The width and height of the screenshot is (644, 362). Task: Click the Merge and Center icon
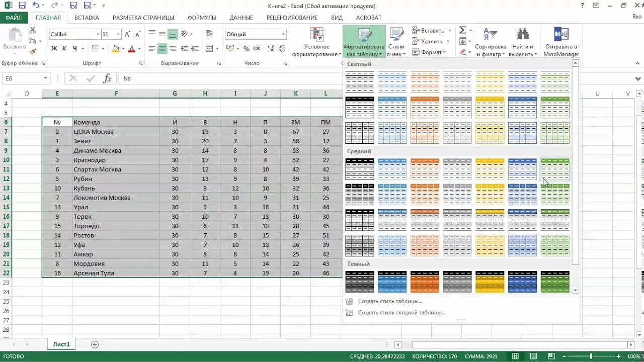(208, 49)
